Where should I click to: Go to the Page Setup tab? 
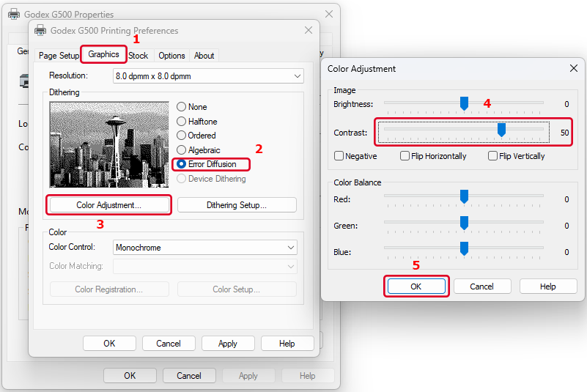coord(59,56)
